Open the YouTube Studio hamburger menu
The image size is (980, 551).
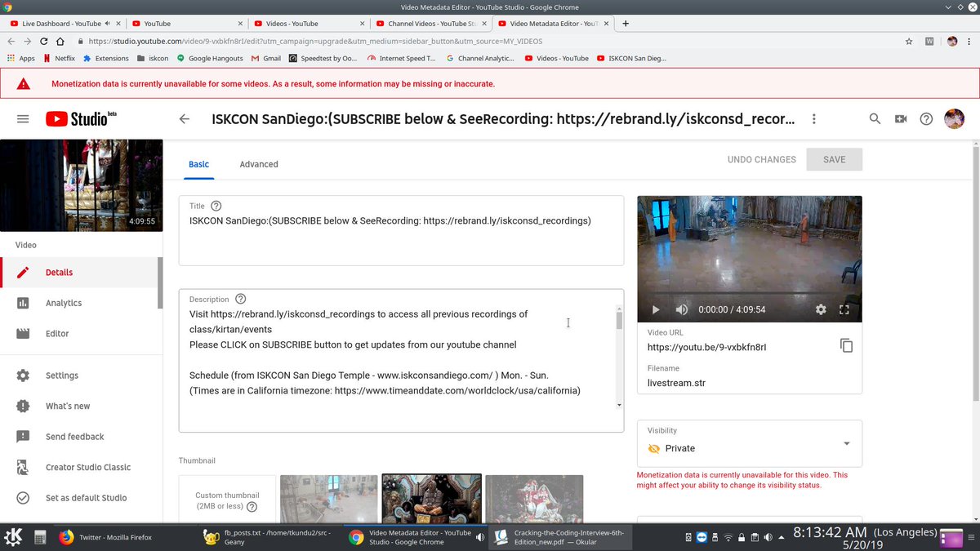pos(23,119)
